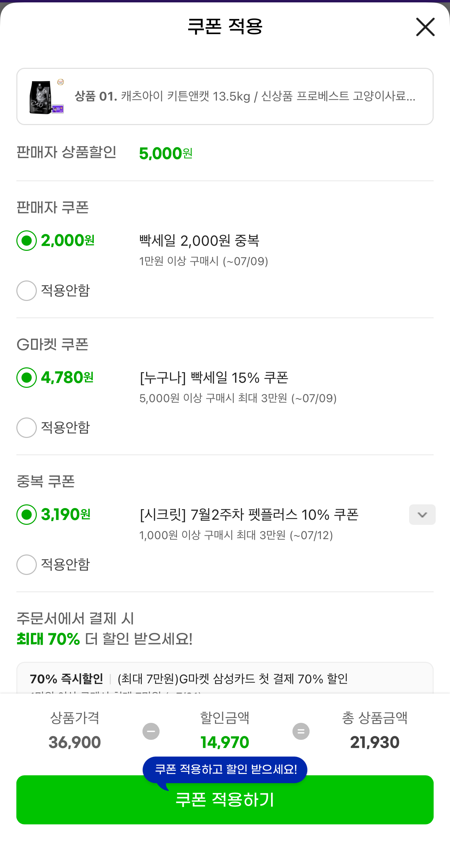
Task: Tap the [시크릿] 7월2주차 펫플러스 10% 쿠폰 label
Action: (249, 515)
